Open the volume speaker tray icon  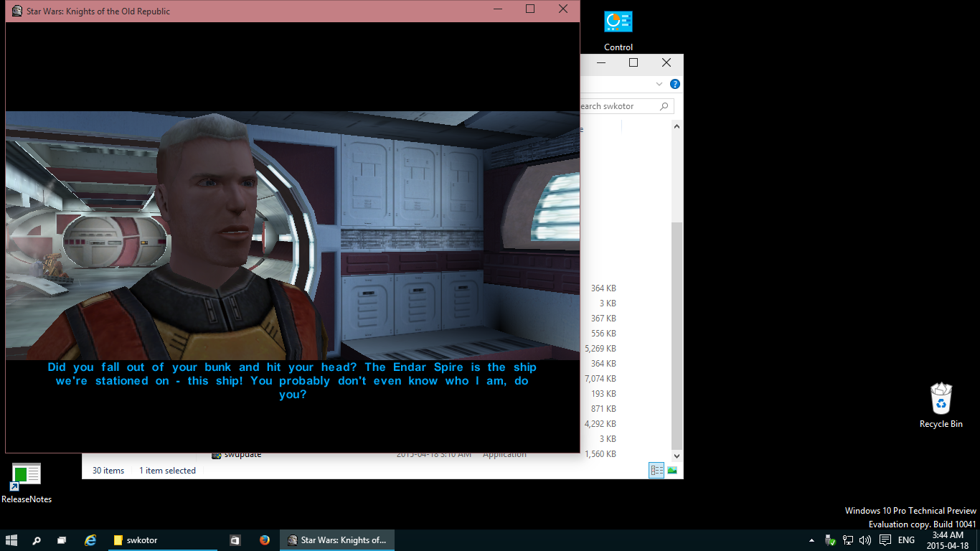point(864,540)
